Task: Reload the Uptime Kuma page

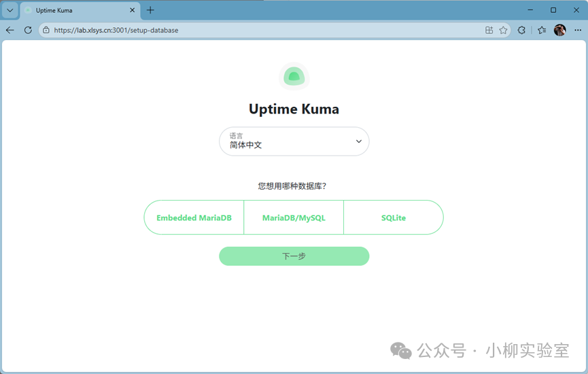Action: [28, 30]
